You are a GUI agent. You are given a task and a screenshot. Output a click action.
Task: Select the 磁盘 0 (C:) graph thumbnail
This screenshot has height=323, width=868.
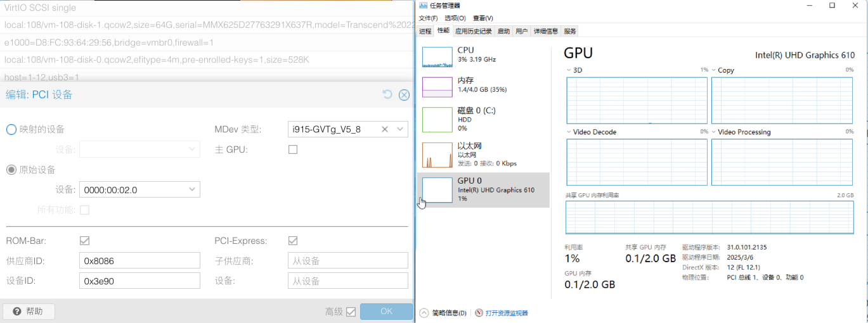[x=437, y=119]
